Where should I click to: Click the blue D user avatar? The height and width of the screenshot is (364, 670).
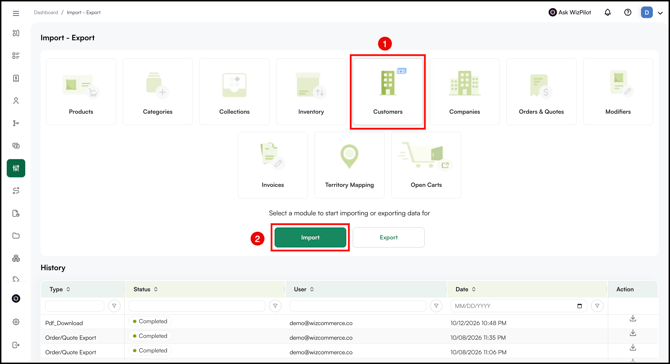[646, 12]
